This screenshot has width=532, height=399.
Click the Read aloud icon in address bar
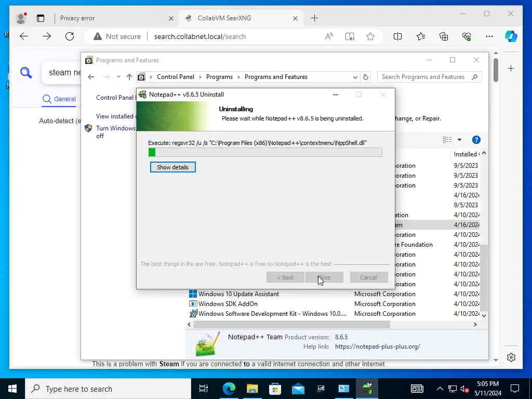pyautogui.click(x=329, y=36)
